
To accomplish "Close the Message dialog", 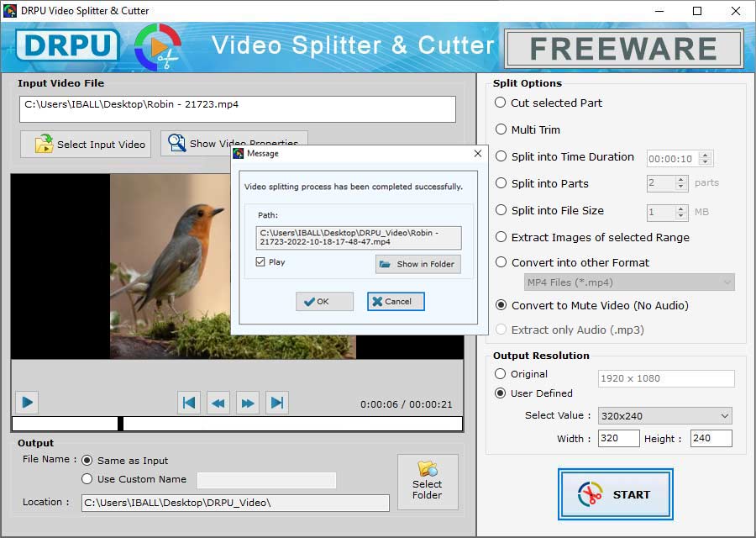I will pyautogui.click(x=478, y=154).
